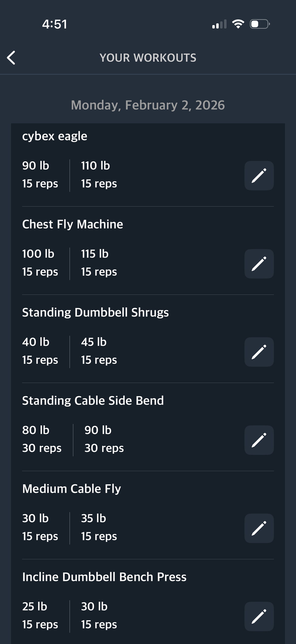This screenshot has height=644, width=296.
Task: Tap the cellular signal bars
Action: [219, 24]
